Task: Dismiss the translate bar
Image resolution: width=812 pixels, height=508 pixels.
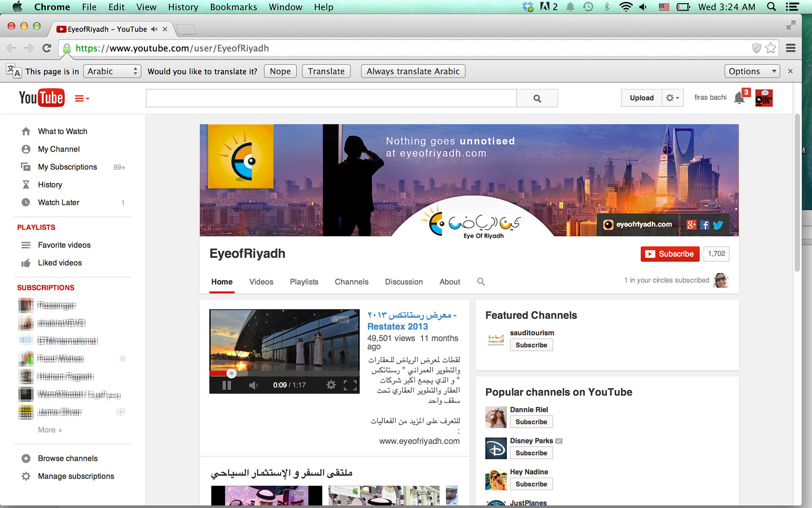Action: click(x=790, y=71)
